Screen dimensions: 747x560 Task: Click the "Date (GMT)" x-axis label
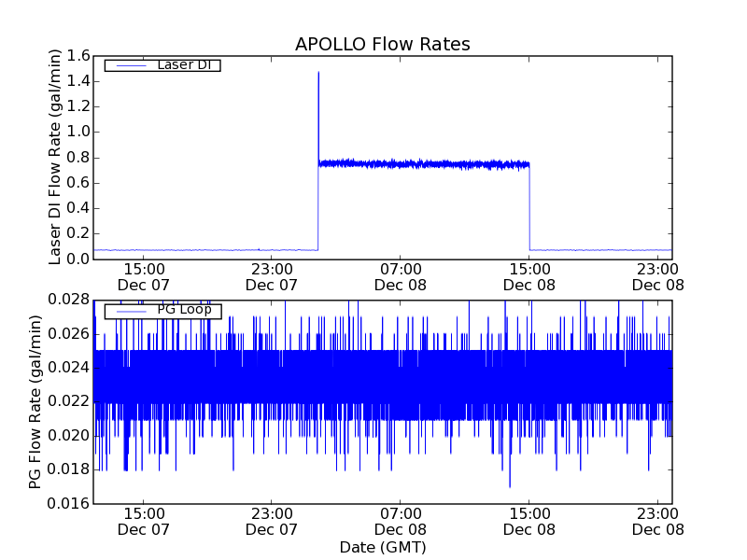click(382, 547)
